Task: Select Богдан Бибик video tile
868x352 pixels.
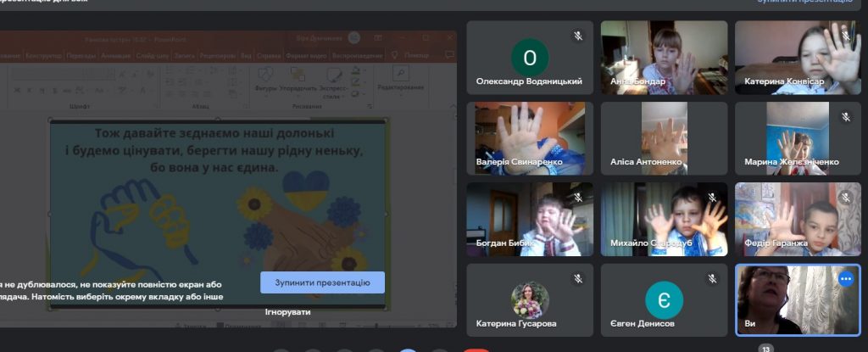Action: 530,219
